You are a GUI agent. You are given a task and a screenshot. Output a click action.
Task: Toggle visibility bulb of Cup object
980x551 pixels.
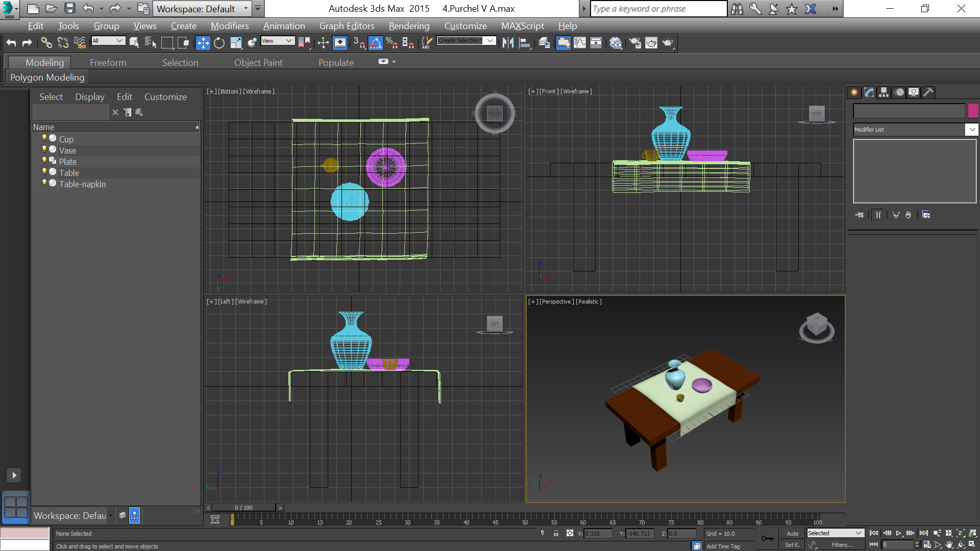click(44, 138)
